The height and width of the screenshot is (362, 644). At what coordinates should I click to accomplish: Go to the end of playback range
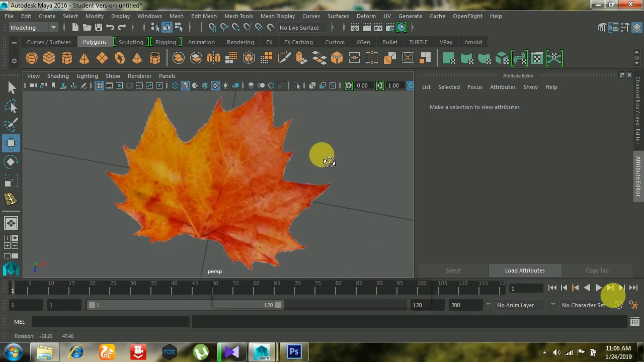[633, 288]
